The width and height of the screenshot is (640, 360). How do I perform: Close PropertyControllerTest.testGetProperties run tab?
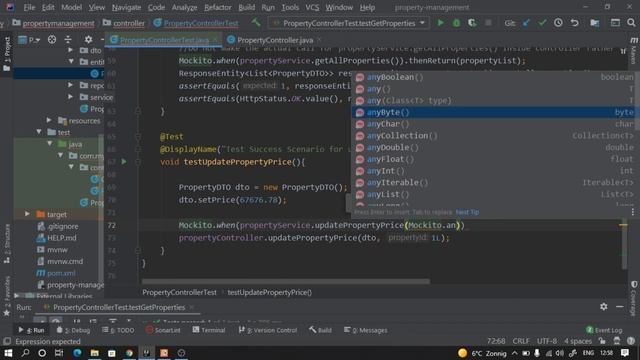192,307
